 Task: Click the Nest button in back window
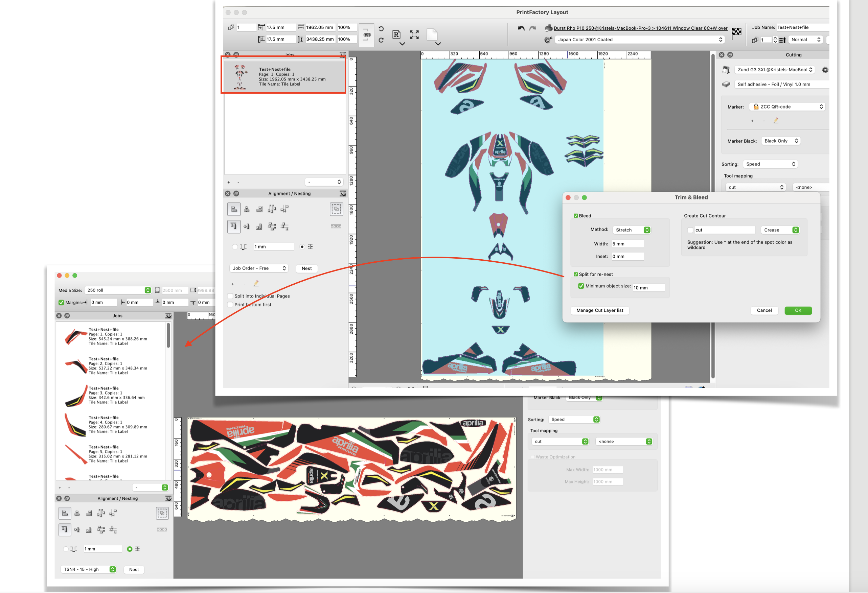point(134,570)
